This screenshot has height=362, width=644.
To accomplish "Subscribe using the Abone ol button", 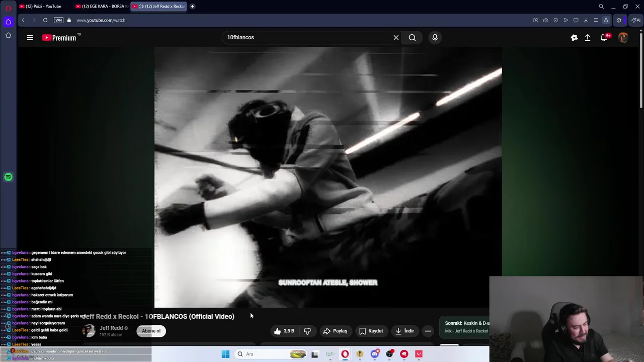I will click(x=151, y=331).
